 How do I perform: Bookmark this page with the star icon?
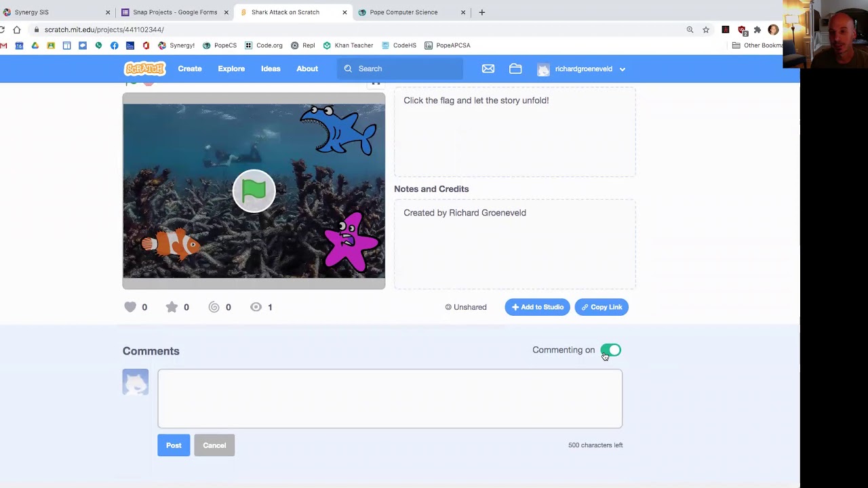coord(706,30)
